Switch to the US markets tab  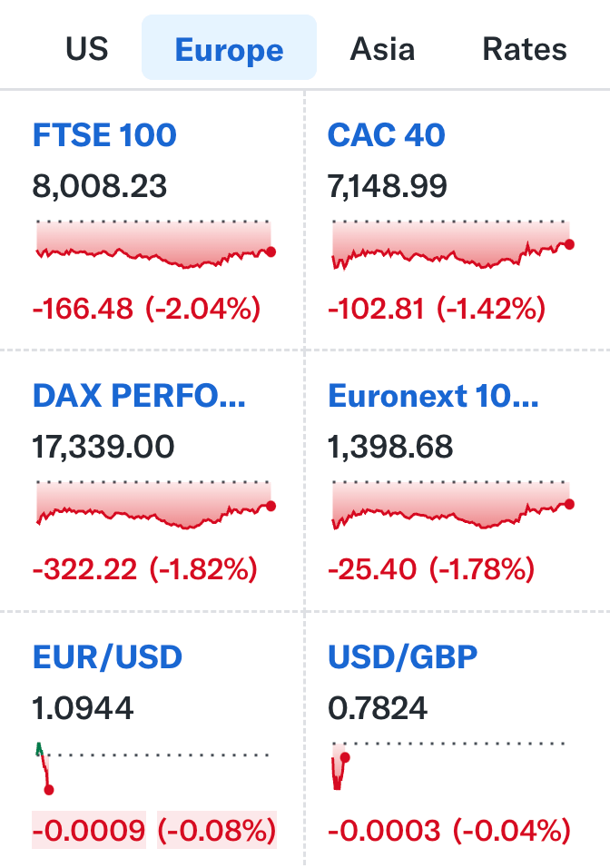click(86, 48)
